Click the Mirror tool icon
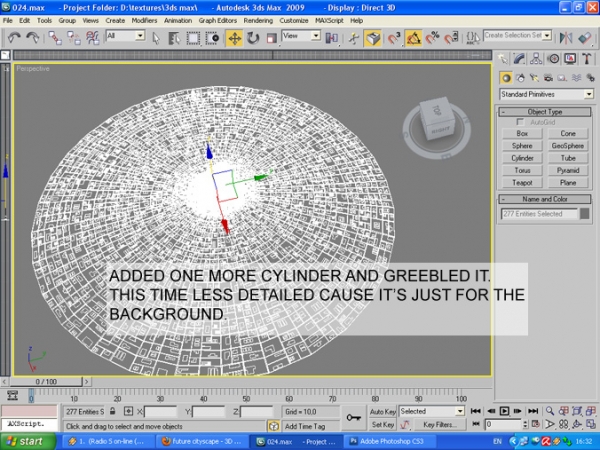The width and height of the screenshot is (600, 450). coord(566,38)
